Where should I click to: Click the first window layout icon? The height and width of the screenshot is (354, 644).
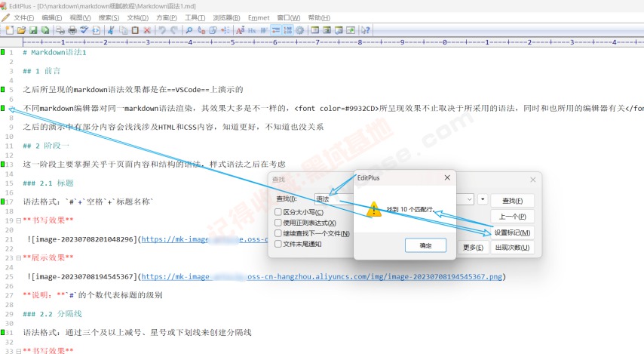[316, 30]
